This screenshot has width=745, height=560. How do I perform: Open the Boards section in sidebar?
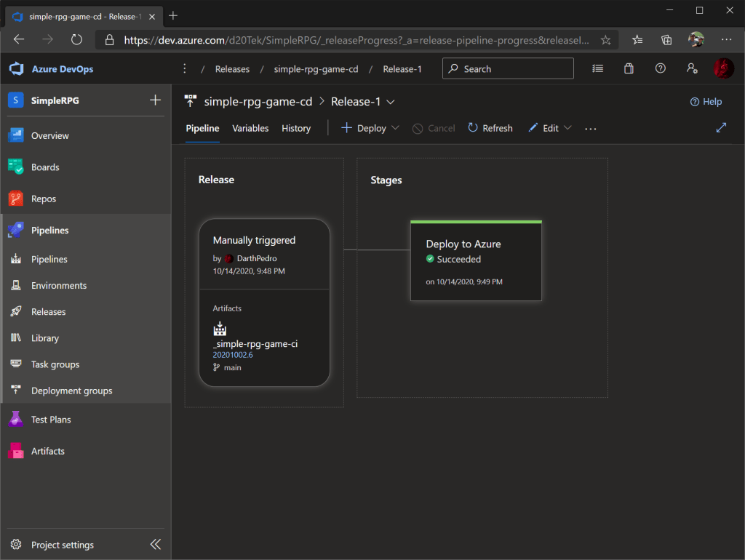coord(45,167)
